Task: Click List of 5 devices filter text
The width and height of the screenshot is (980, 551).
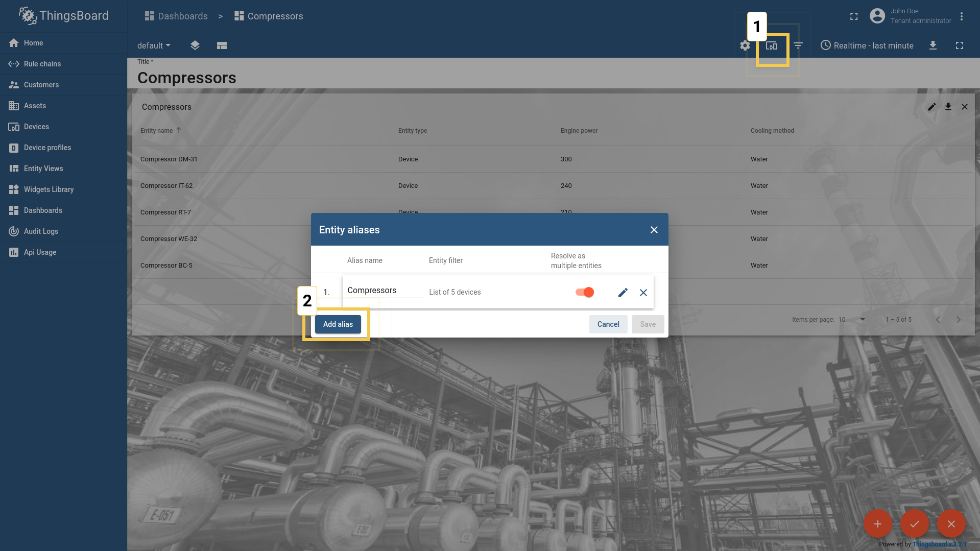Action: 455,292
